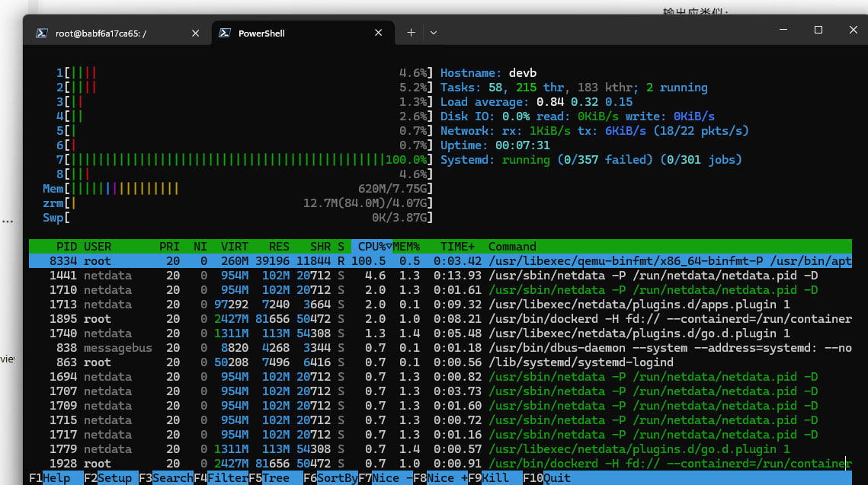
Task: Click F10 Quit in the footer
Action: tap(546, 478)
